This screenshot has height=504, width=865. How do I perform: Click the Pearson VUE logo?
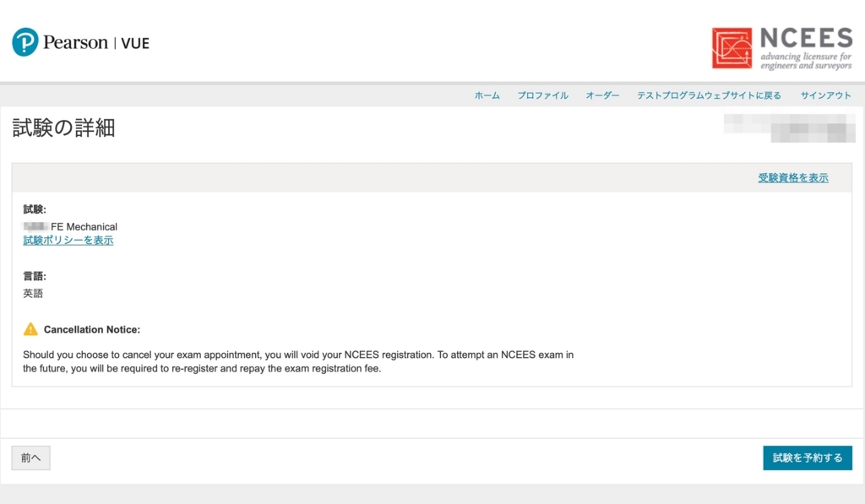(80, 42)
